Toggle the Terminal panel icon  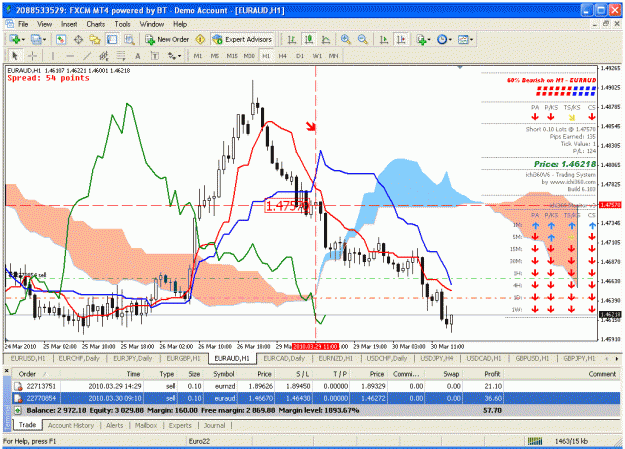pos(112,39)
